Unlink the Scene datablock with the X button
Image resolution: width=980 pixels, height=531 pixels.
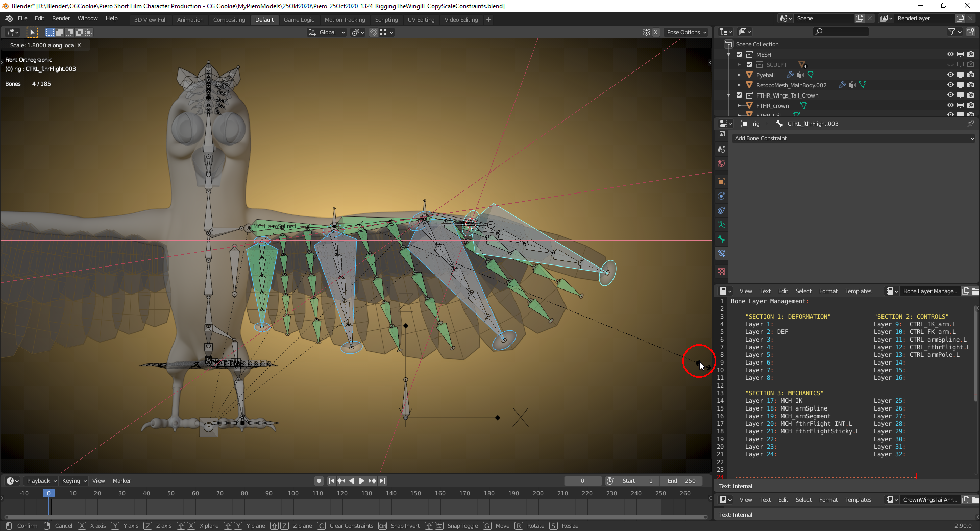click(870, 18)
